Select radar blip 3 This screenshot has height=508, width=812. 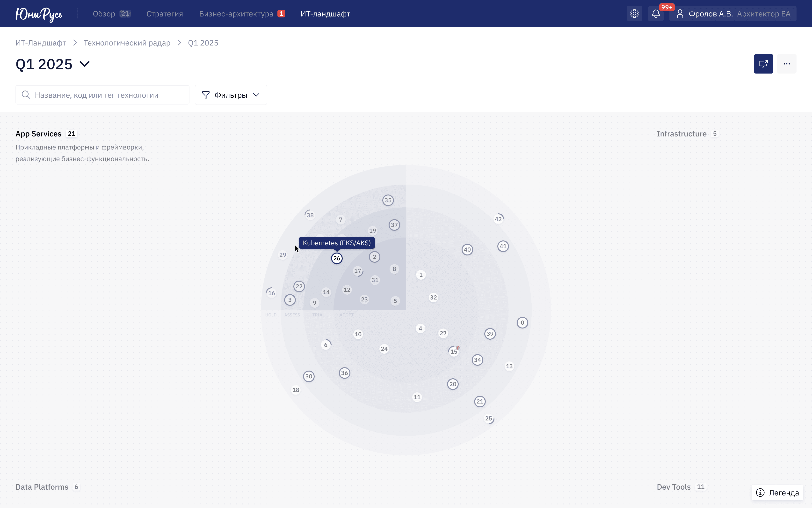[290, 300]
